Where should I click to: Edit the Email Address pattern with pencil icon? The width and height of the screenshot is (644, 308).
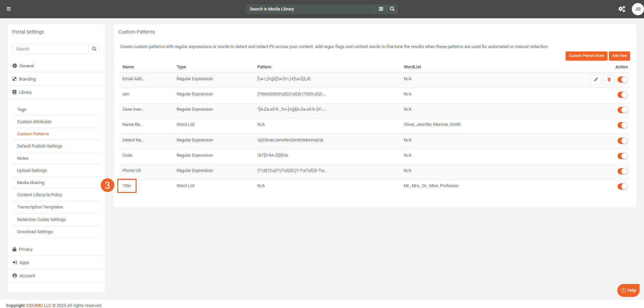tap(596, 80)
